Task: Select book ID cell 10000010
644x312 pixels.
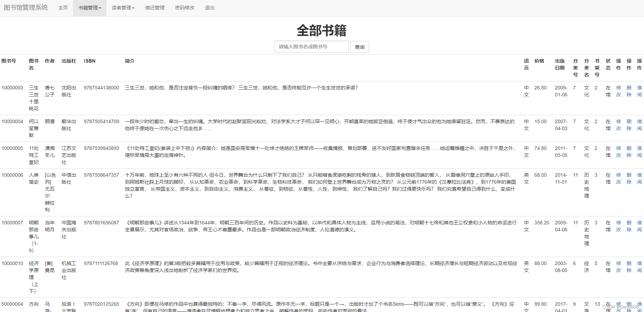Action: [12, 263]
